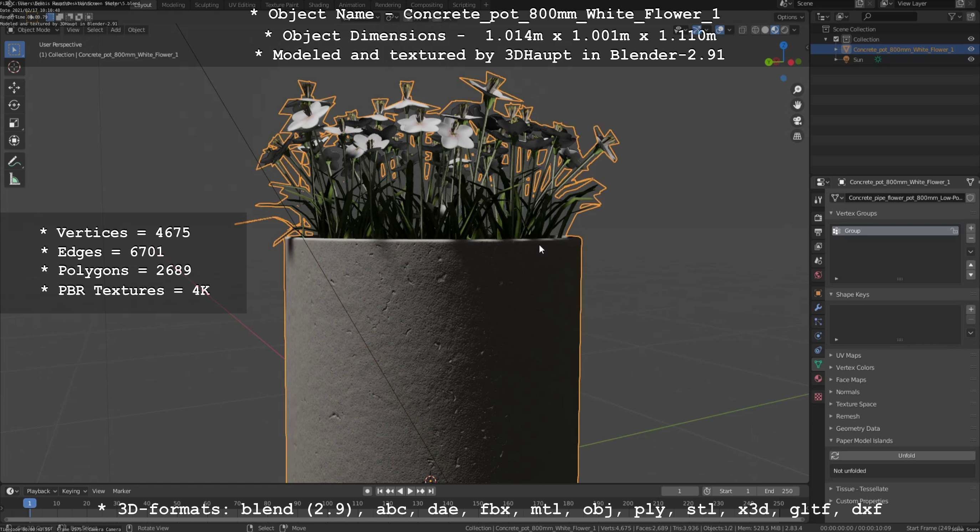Open the Shading workspace tab
The width and height of the screenshot is (980, 532).
coord(318,5)
